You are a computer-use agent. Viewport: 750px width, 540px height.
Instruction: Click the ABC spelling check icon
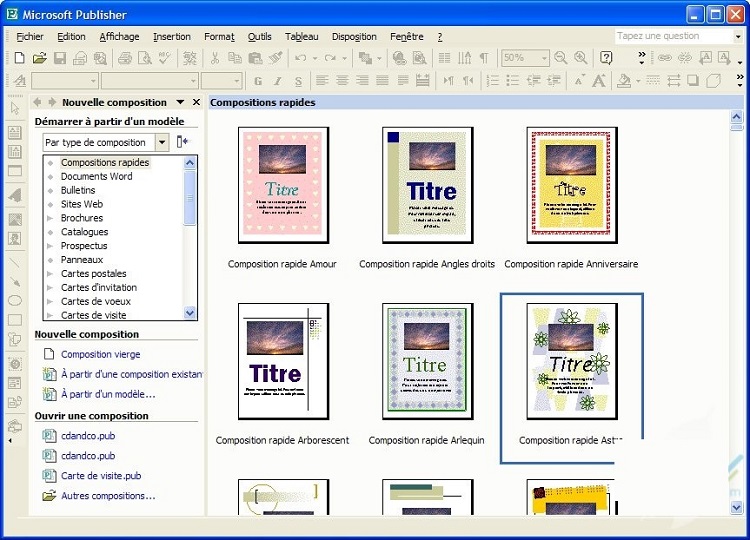click(165, 58)
